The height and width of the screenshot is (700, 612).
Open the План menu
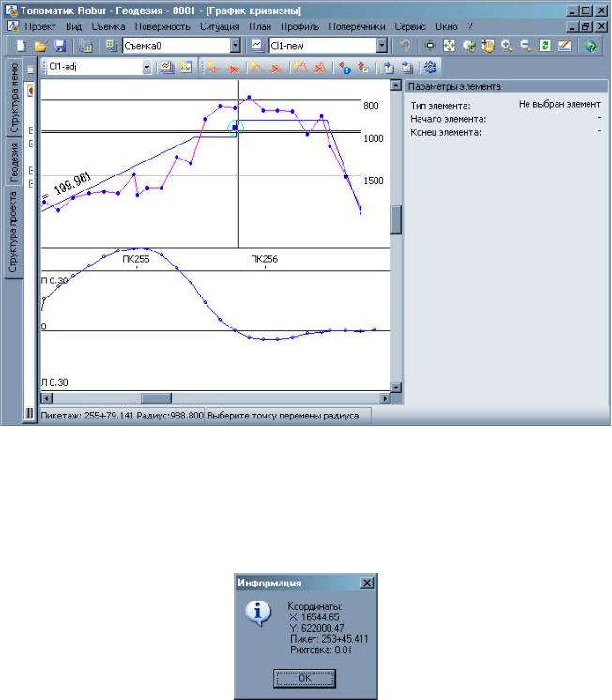[x=260, y=27]
